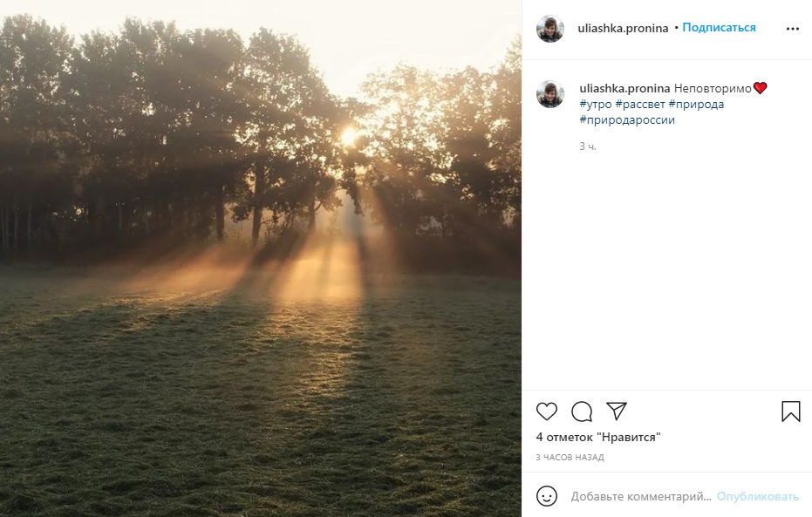Viewport: 812px width, 517px height.
Task: Click the comment speech bubble icon
Action: pyautogui.click(x=582, y=412)
